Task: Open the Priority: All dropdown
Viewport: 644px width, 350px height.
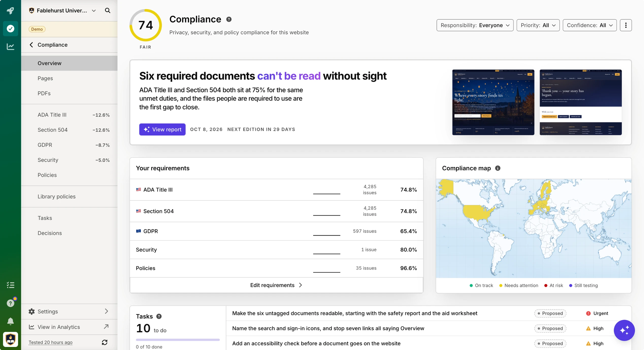Action: tap(538, 25)
